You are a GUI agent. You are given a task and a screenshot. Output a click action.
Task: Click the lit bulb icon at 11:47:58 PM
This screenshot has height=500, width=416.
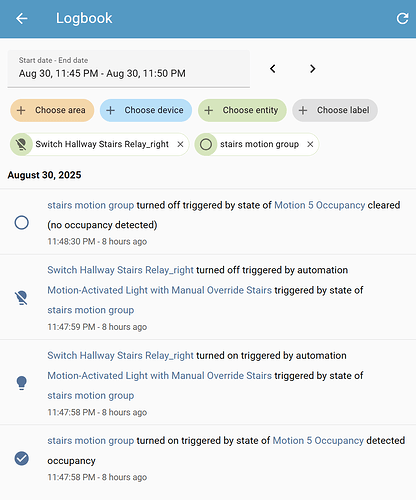22,383
